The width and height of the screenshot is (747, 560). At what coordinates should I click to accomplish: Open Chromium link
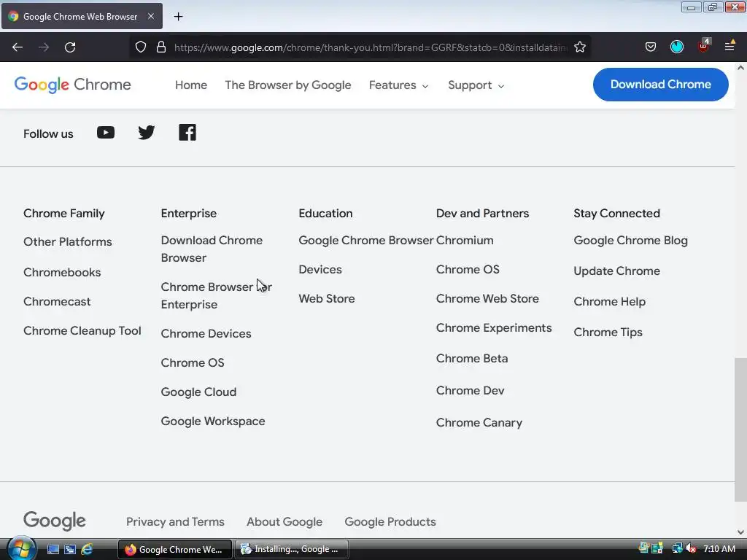click(x=465, y=241)
